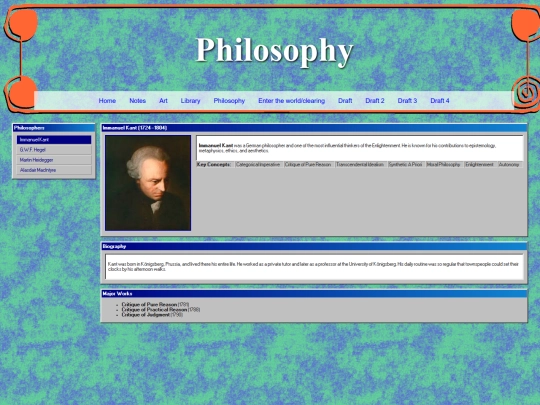
Task: Click the Biography section header
Action: coord(314,246)
